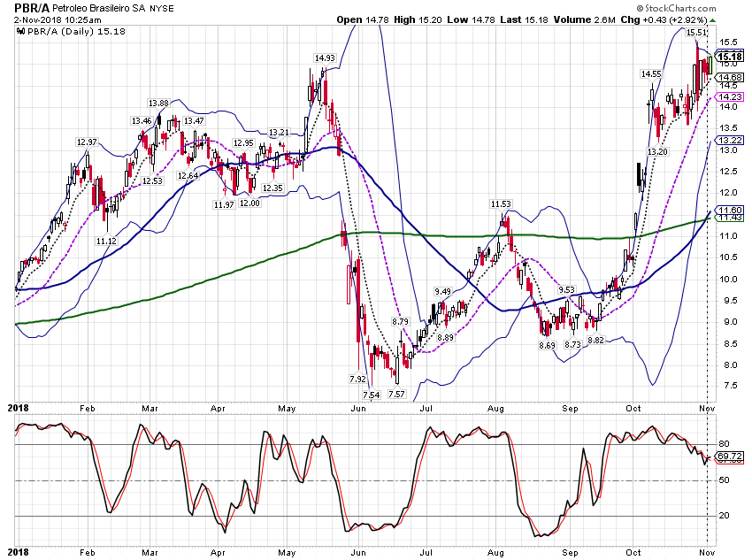
Task: Click the Open 14.78 value in the header
Action: coord(363,19)
